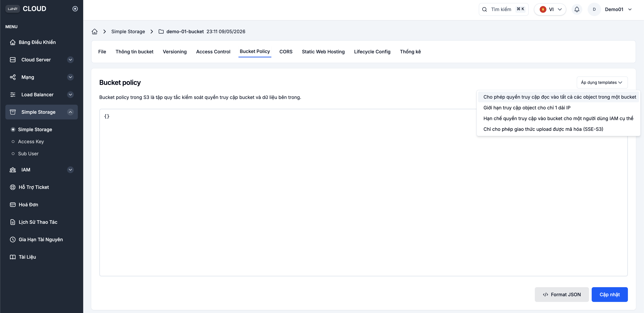Switch to Thống kê tab
644x313 pixels.
tap(410, 52)
